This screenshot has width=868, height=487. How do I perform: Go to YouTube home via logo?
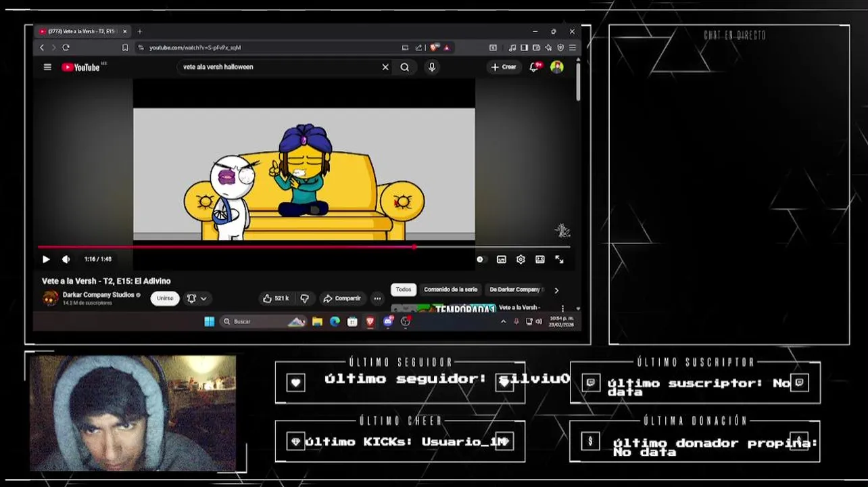point(81,67)
